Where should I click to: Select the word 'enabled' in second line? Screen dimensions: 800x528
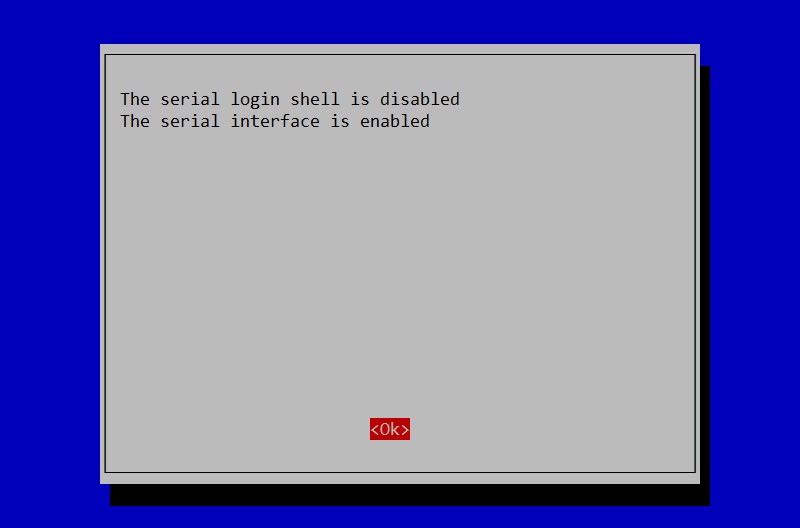[x=395, y=121]
